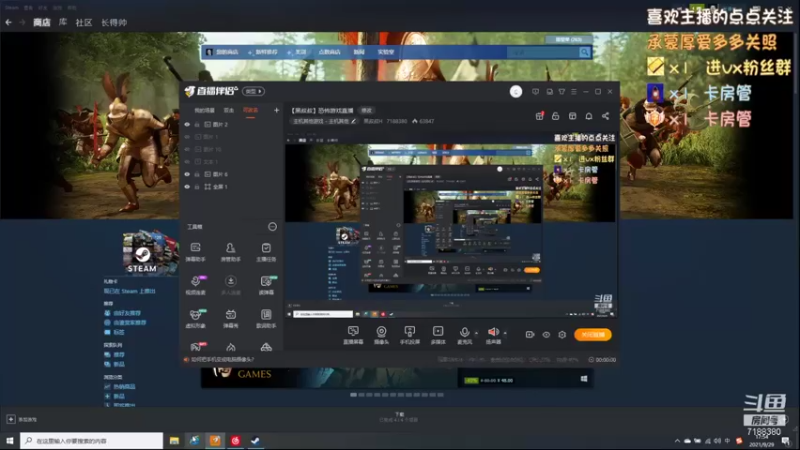
Task: Click 如何把手机变成电脑摄像头 help link
Action: pos(222,360)
